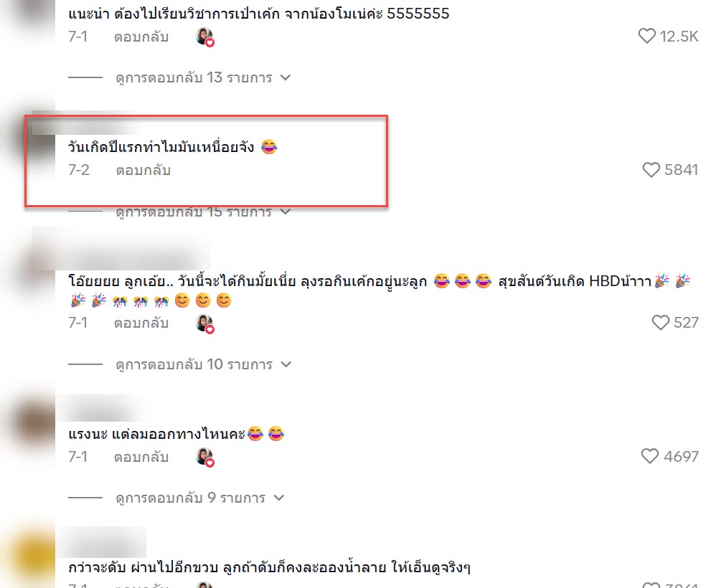Reply to the HBD comment with 527 likes

(141, 323)
